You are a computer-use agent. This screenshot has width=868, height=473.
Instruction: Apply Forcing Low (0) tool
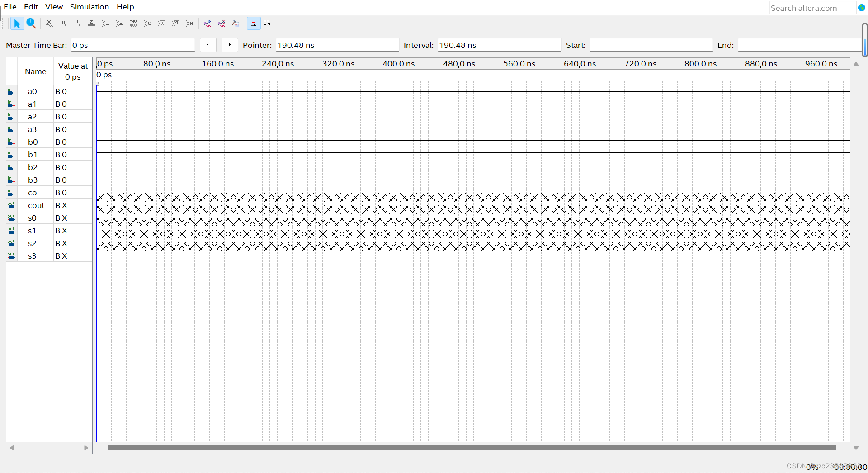(63, 24)
